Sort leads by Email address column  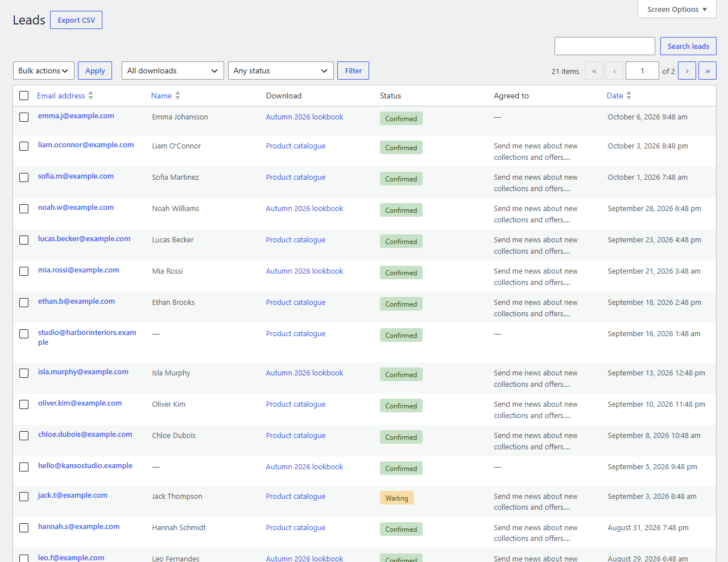[65, 96]
